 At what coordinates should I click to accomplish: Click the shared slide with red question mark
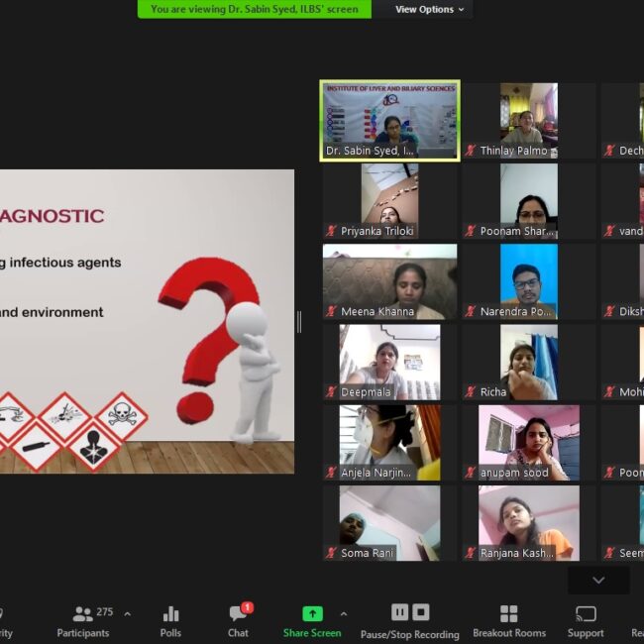(147, 322)
